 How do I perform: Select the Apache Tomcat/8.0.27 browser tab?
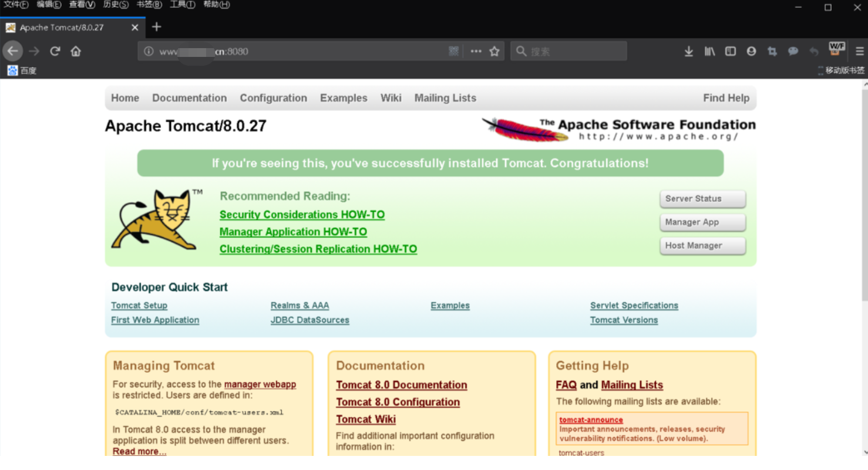pyautogui.click(x=73, y=28)
